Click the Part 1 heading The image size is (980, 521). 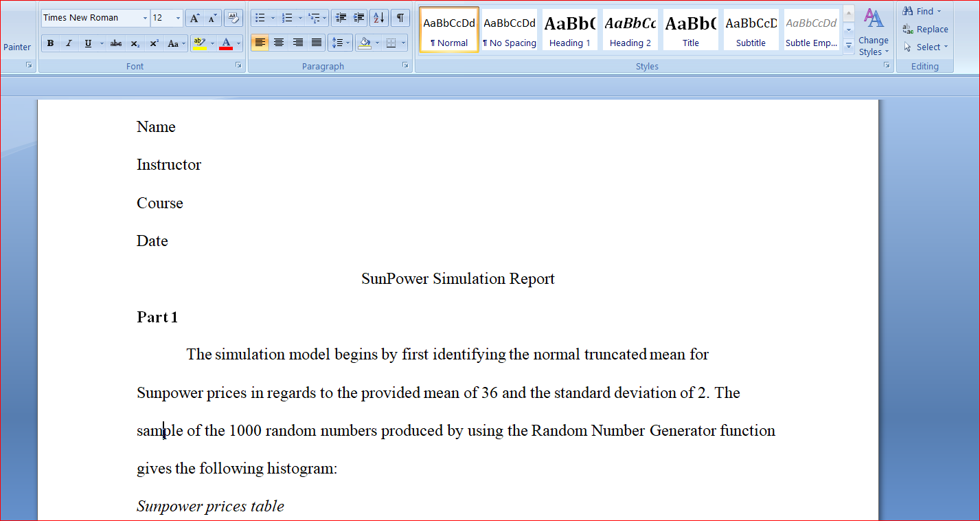157,317
